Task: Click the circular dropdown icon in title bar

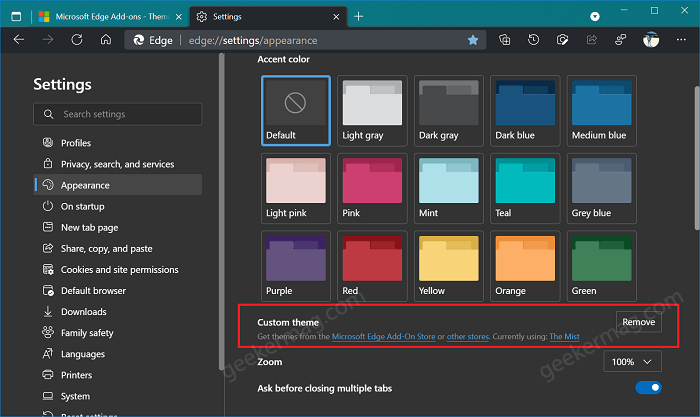Action: (x=595, y=17)
